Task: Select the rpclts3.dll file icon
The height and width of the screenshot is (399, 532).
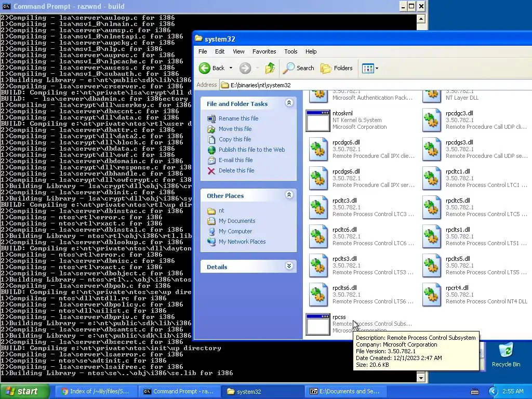Action: click(318, 266)
